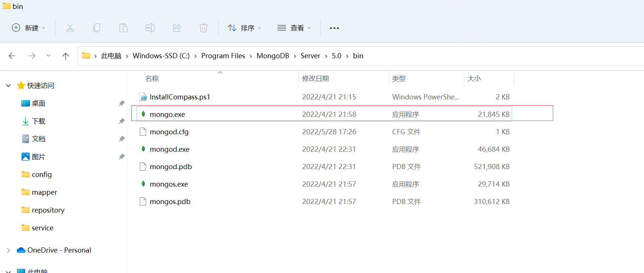Click the Share icon in toolbar
The height and width of the screenshot is (273, 644).
(177, 28)
